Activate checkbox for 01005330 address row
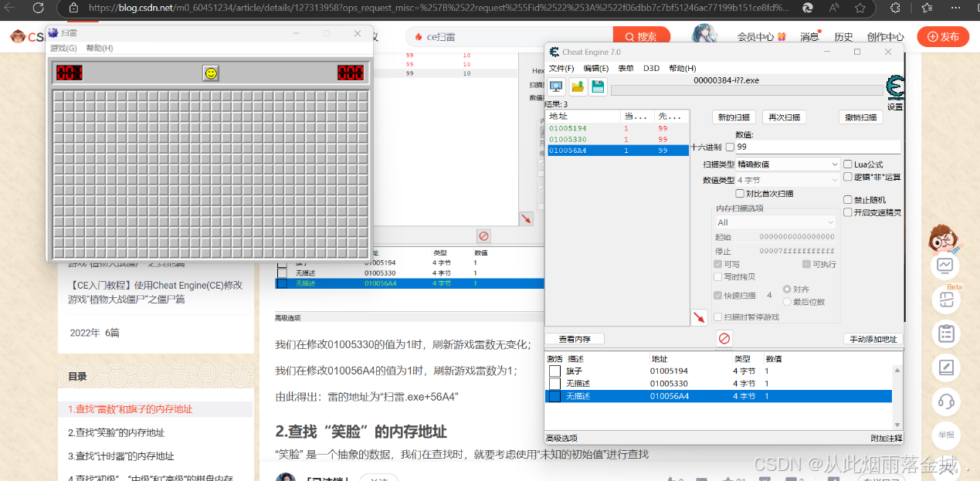The height and width of the screenshot is (481, 980). [554, 384]
